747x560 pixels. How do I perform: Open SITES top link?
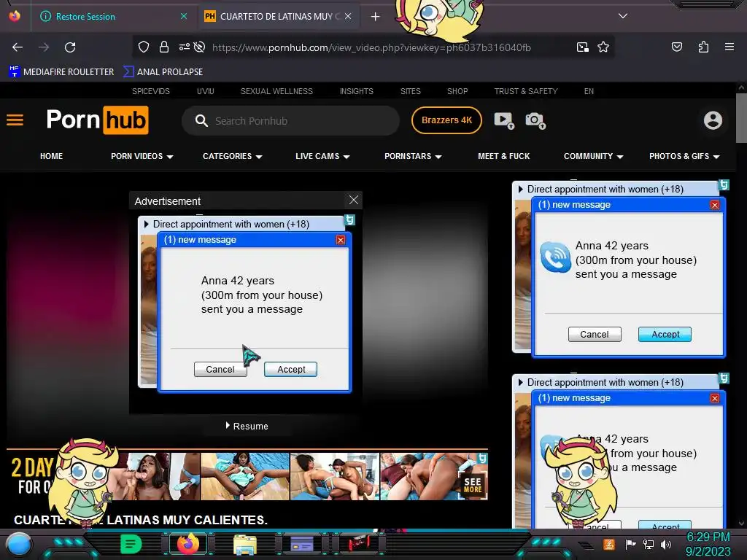click(x=410, y=91)
